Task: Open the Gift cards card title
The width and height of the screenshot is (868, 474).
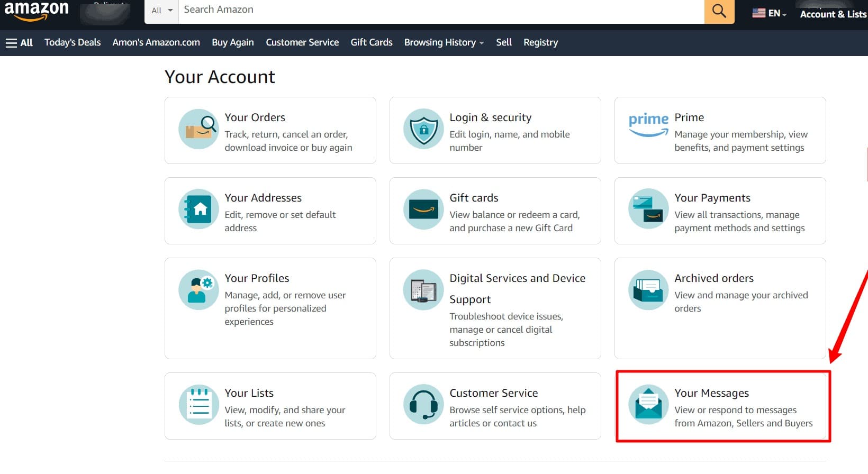Action: coord(474,198)
